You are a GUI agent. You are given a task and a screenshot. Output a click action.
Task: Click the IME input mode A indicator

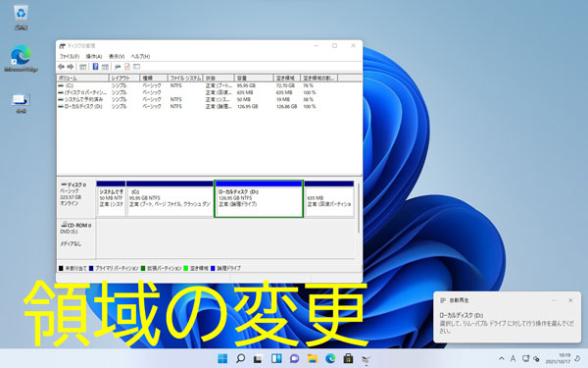[513, 359]
